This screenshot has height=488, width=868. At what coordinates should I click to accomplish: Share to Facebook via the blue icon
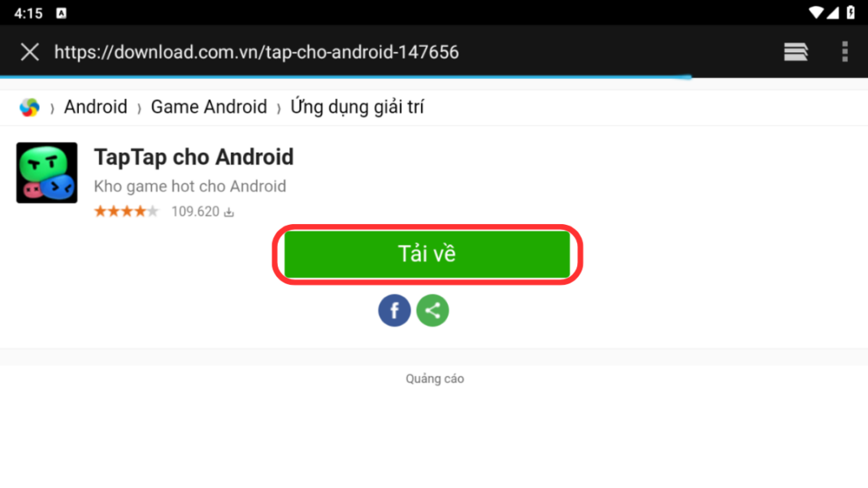394,310
